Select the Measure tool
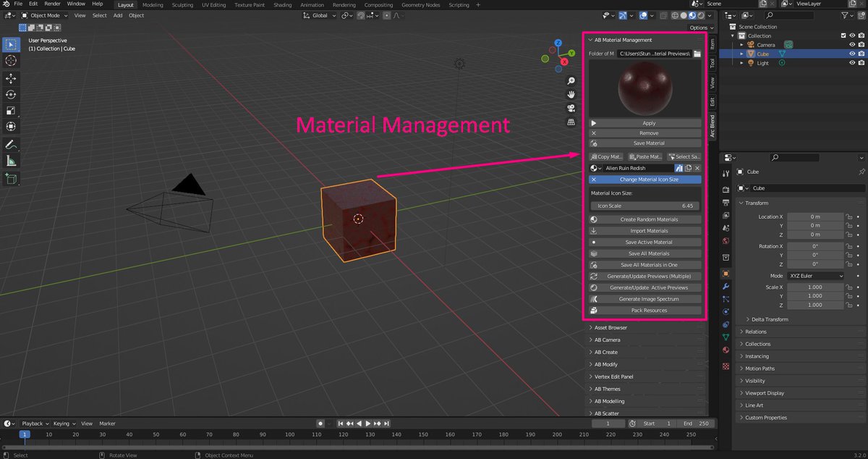The height and width of the screenshot is (459, 868). tap(12, 161)
